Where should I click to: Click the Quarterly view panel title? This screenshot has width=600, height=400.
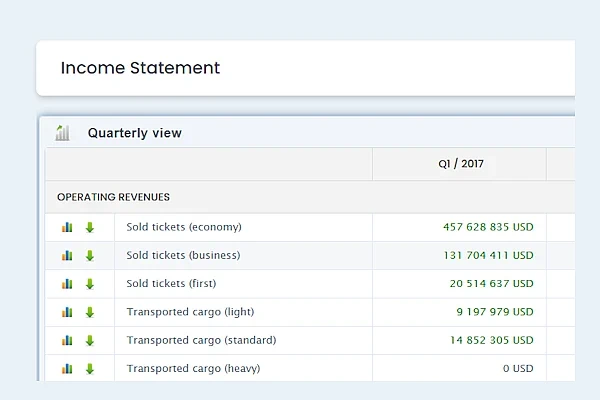[x=134, y=133]
